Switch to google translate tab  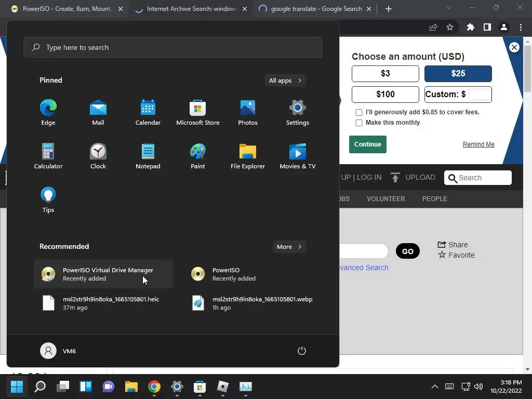pyautogui.click(x=315, y=9)
